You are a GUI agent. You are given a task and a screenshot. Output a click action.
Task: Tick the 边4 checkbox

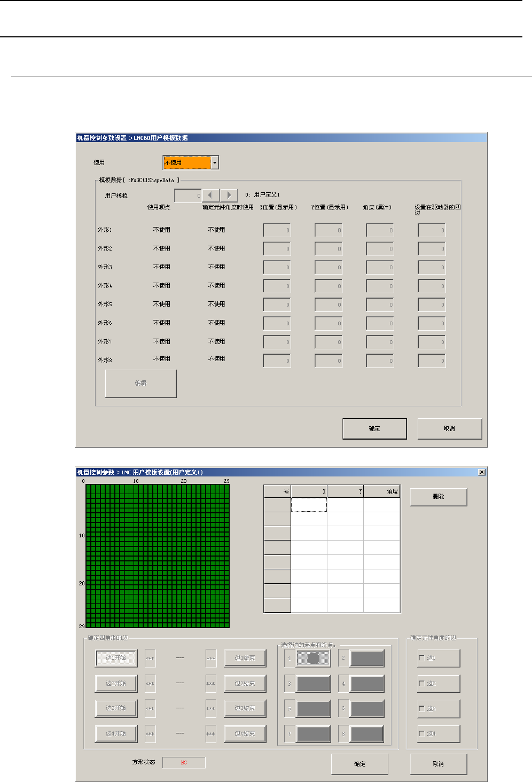click(421, 733)
